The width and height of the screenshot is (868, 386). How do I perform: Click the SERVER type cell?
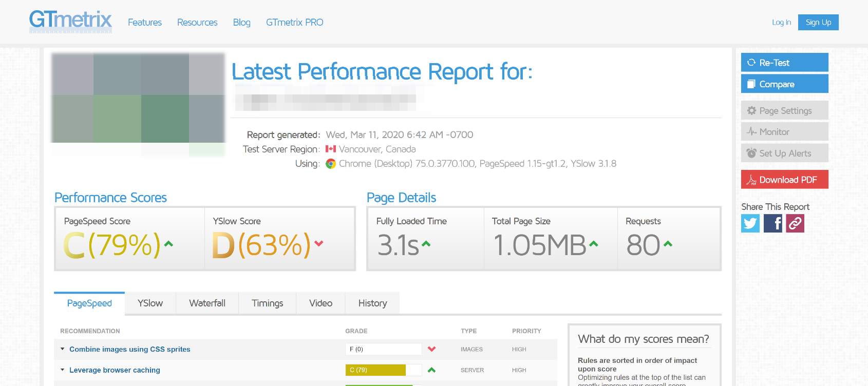[x=472, y=370]
